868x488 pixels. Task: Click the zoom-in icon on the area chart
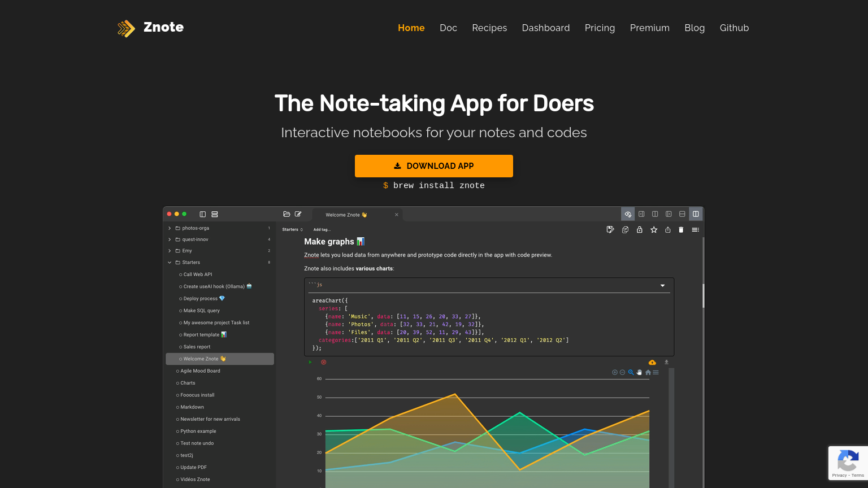[x=614, y=372]
